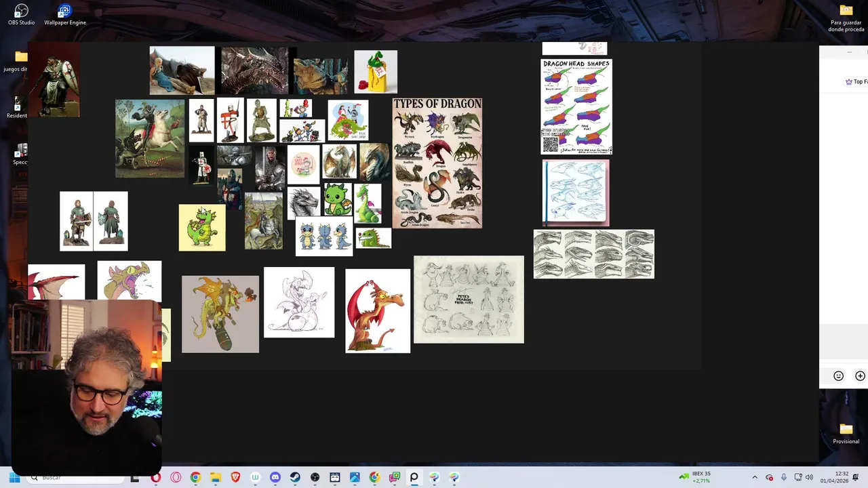Select the Pete's Dragon sketch sheet
This screenshot has width=868, height=488.
point(469,300)
